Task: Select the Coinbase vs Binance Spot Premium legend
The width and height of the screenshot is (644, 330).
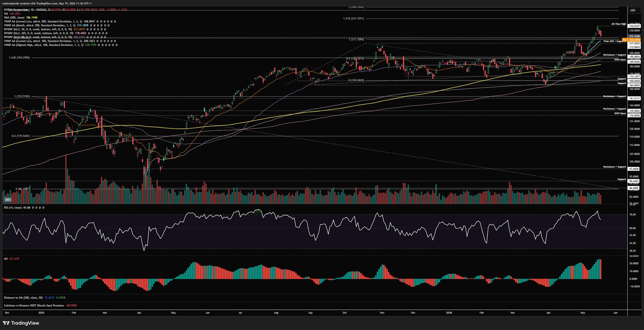Action: (40, 305)
